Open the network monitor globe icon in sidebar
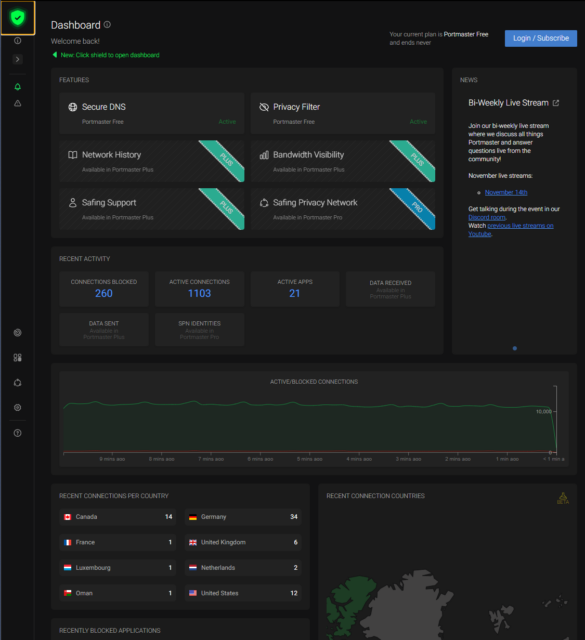 [x=18, y=333]
